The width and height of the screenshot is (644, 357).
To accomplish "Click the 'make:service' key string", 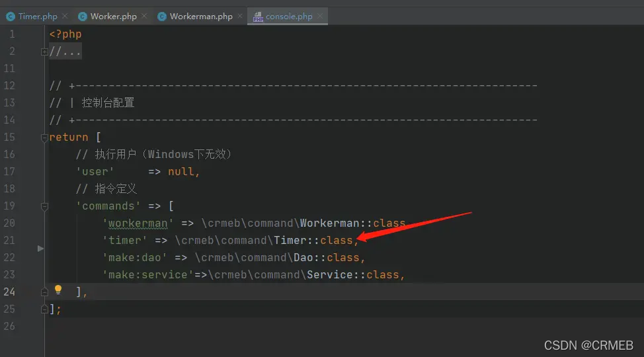I will (148, 275).
